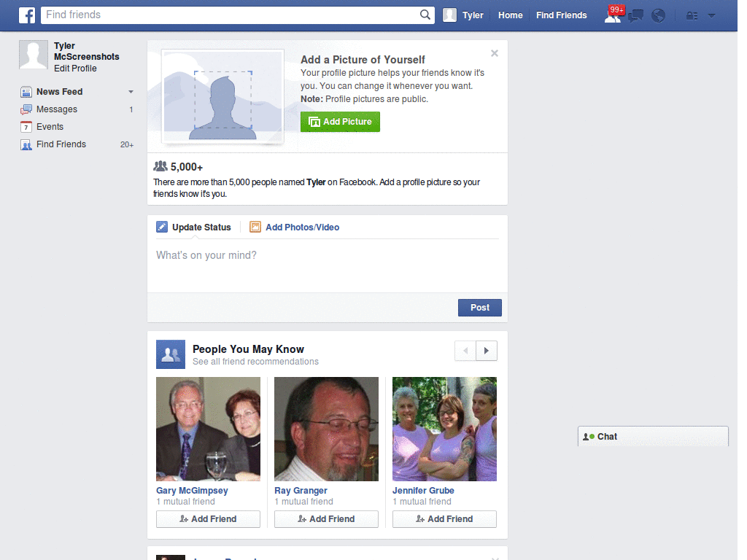Open Gary McGimpsey's profile name link

click(192, 491)
